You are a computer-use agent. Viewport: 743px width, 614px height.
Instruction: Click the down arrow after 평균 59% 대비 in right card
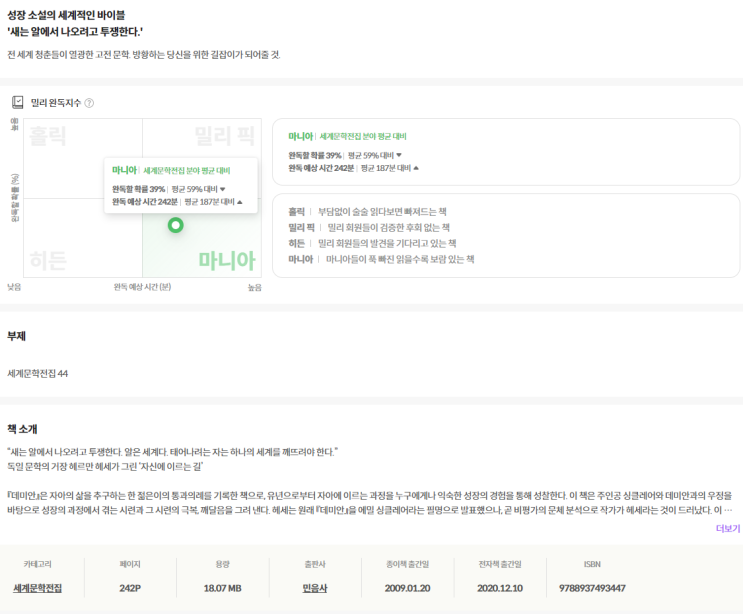coord(399,155)
